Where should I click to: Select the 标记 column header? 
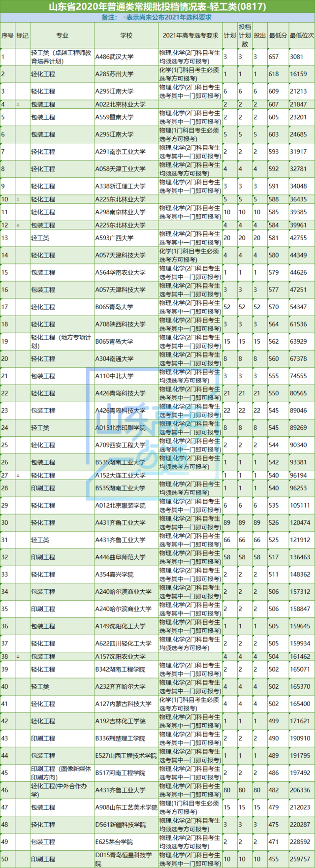click(x=23, y=35)
